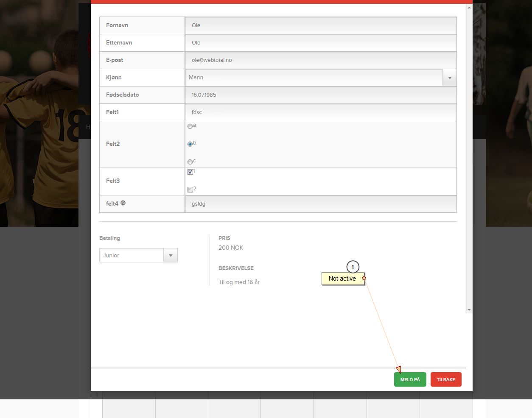Click the Felt2 row label

113,144
